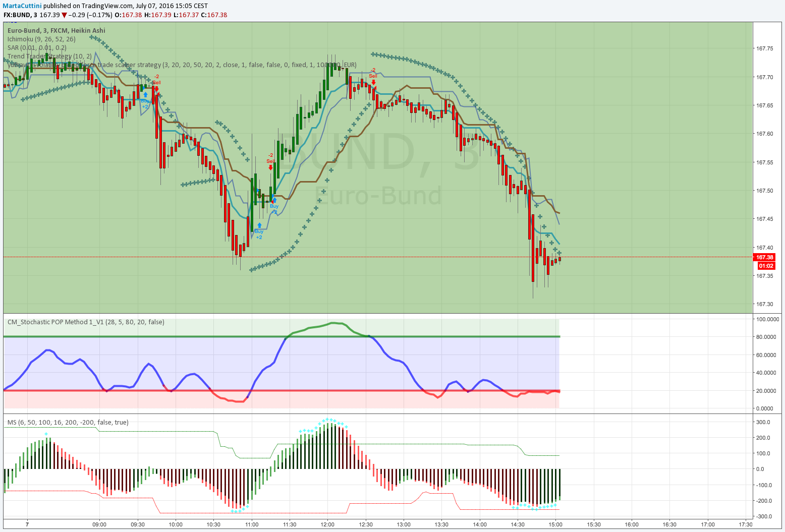785x532 pixels.
Task: Select the Ichimoku (9, 26, 52, 26) indicator label
Action: [41, 39]
